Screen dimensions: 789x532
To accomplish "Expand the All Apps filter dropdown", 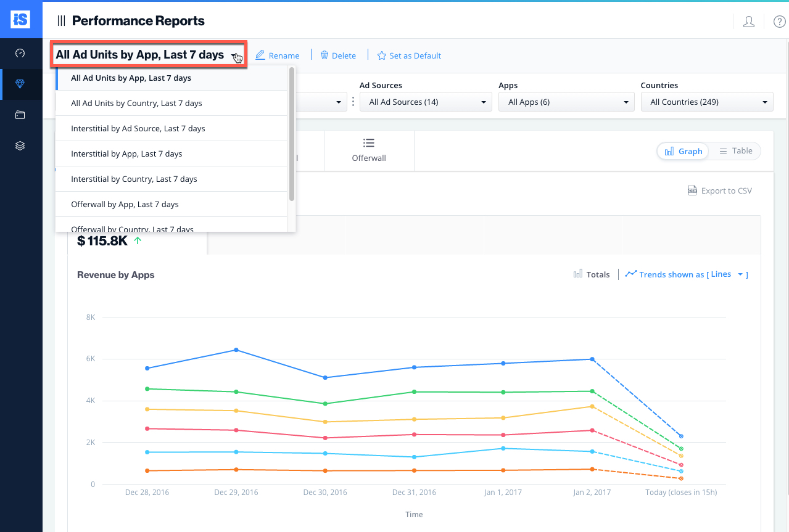I will (566, 102).
